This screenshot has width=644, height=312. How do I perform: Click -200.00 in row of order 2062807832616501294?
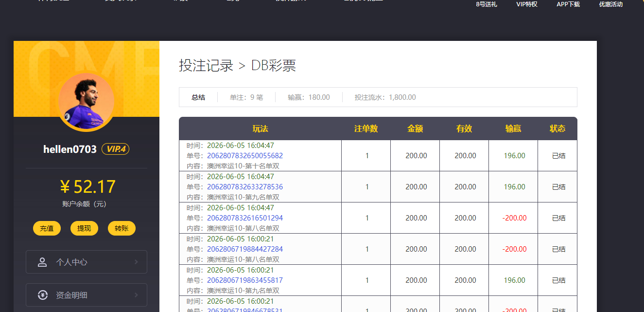coord(514,218)
